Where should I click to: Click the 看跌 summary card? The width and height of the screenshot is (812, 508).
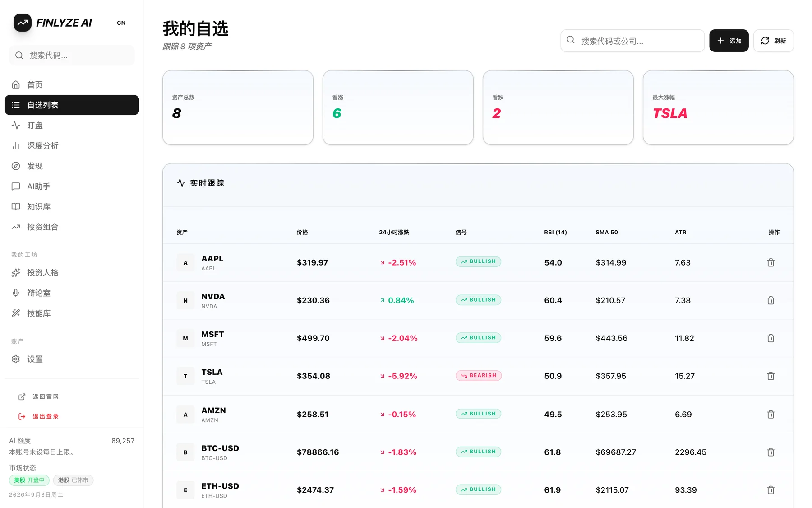(558, 107)
